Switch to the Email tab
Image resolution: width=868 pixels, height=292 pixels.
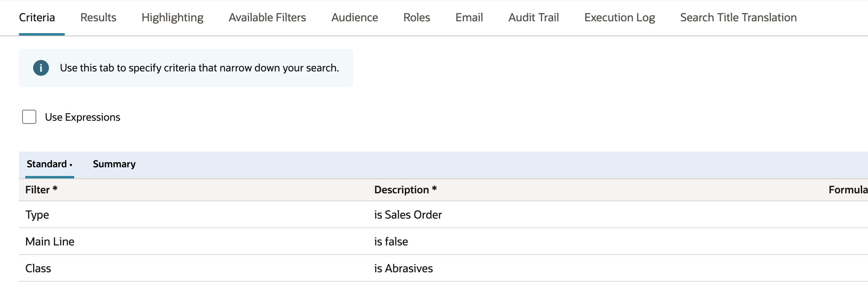pos(469,18)
